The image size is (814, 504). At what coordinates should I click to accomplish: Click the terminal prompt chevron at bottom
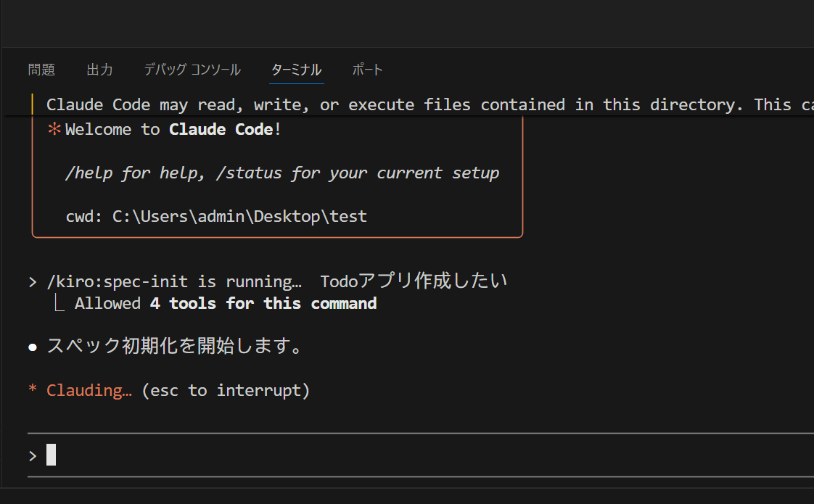pyautogui.click(x=32, y=455)
